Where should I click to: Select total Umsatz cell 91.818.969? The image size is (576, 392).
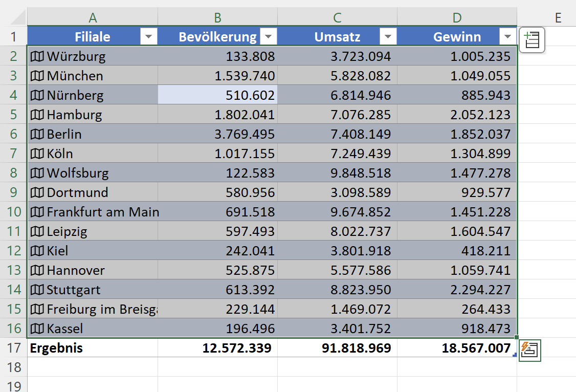(337, 347)
